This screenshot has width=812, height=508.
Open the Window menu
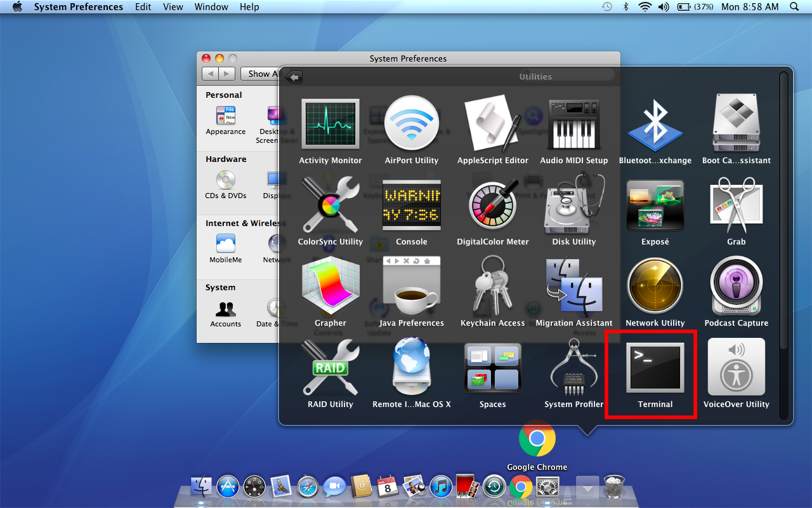point(211,7)
